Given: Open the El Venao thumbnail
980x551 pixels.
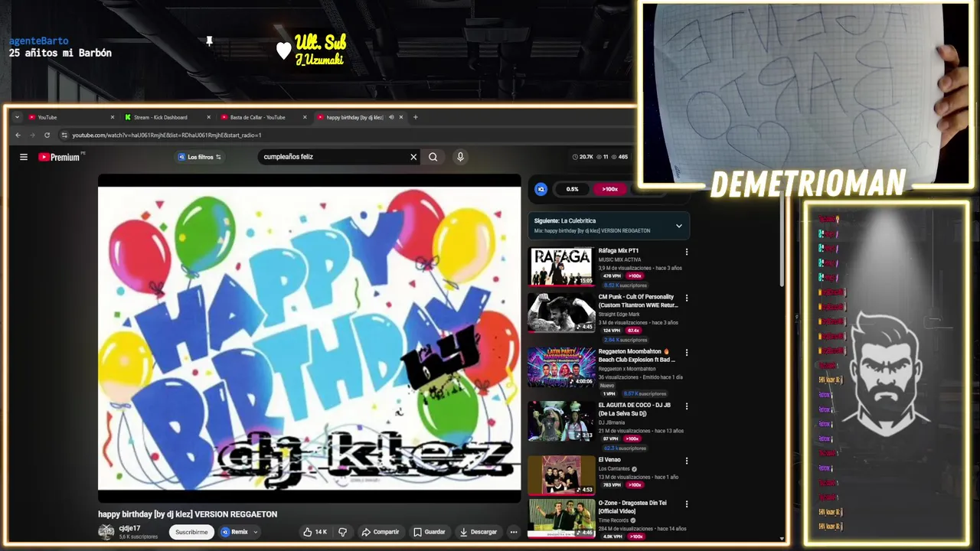Looking at the screenshot, I should point(561,475).
